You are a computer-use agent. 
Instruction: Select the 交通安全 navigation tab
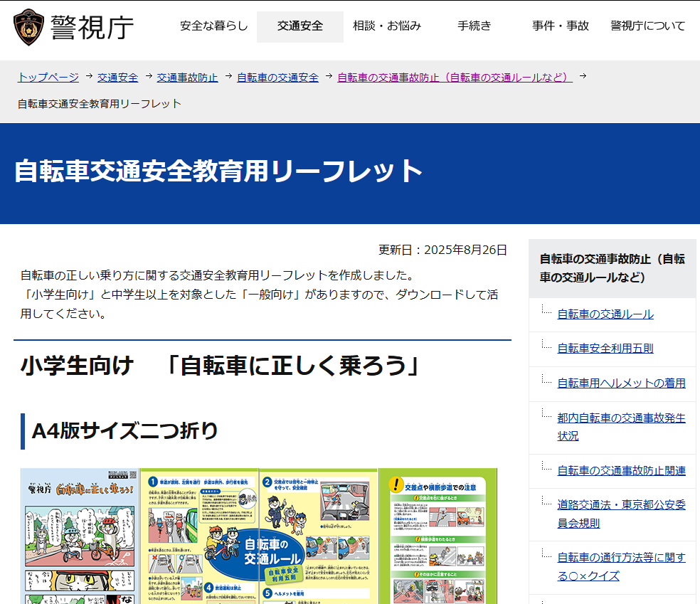300,26
